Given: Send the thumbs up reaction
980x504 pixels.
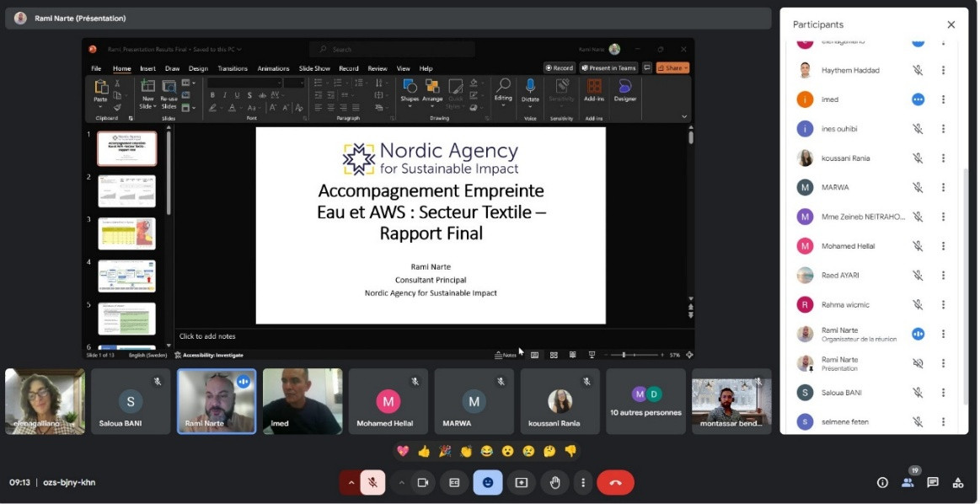Looking at the screenshot, I should (424, 451).
